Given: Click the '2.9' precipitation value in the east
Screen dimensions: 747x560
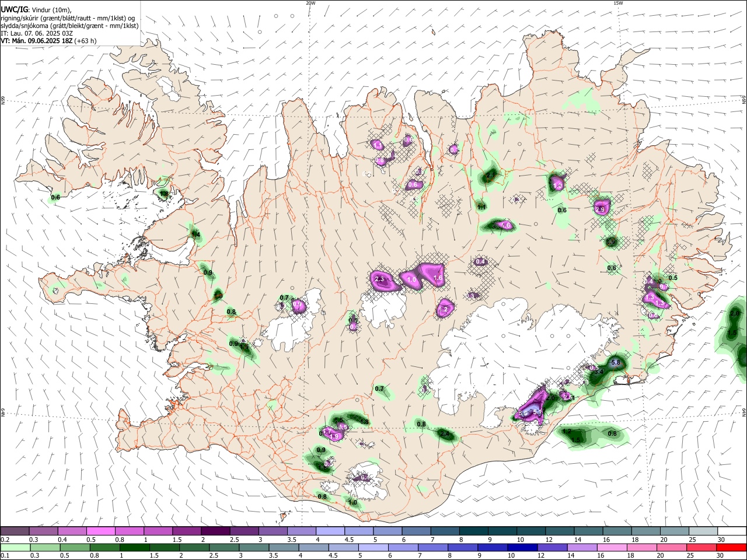Looking at the screenshot, I should pyautogui.click(x=601, y=209).
